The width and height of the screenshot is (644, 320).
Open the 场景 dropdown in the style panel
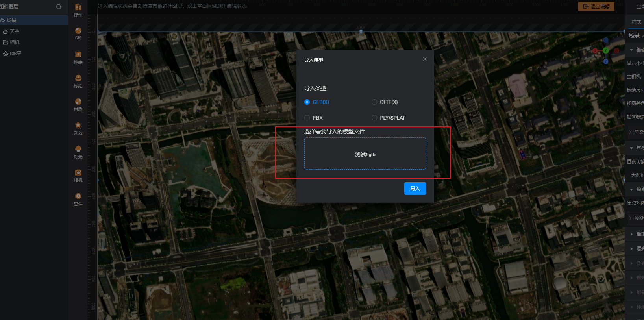[x=636, y=35]
